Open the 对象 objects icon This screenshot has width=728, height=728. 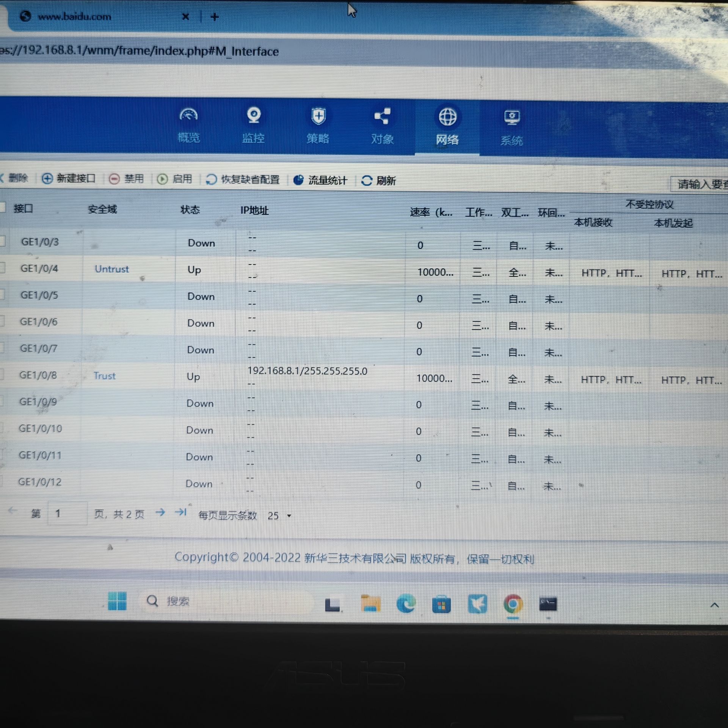click(x=382, y=116)
